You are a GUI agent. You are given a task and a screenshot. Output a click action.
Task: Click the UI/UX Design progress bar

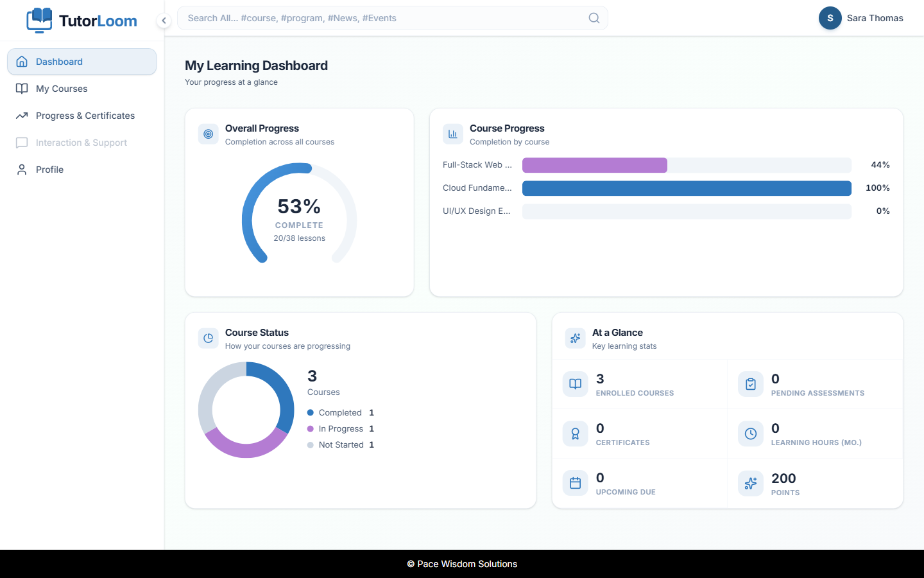(x=687, y=211)
